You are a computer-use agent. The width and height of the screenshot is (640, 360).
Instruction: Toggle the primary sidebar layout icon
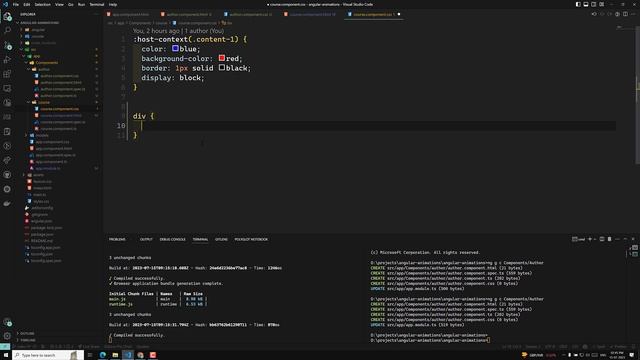tap(578, 4)
